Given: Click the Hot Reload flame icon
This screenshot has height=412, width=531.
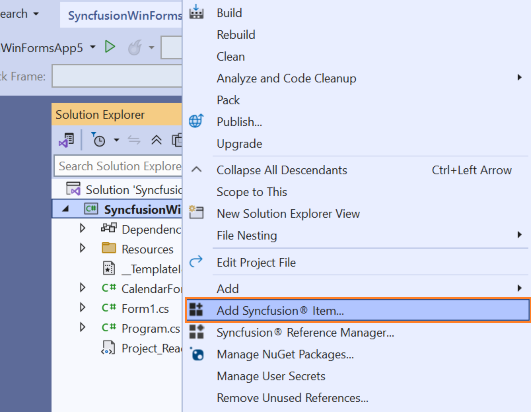Looking at the screenshot, I should (x=134, y=47).
